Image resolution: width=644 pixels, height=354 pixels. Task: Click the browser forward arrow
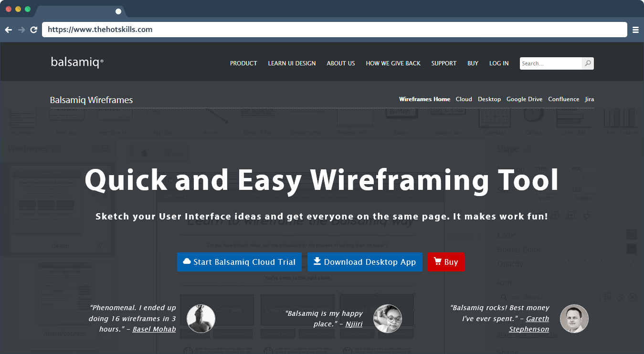[x=21, y=30]
